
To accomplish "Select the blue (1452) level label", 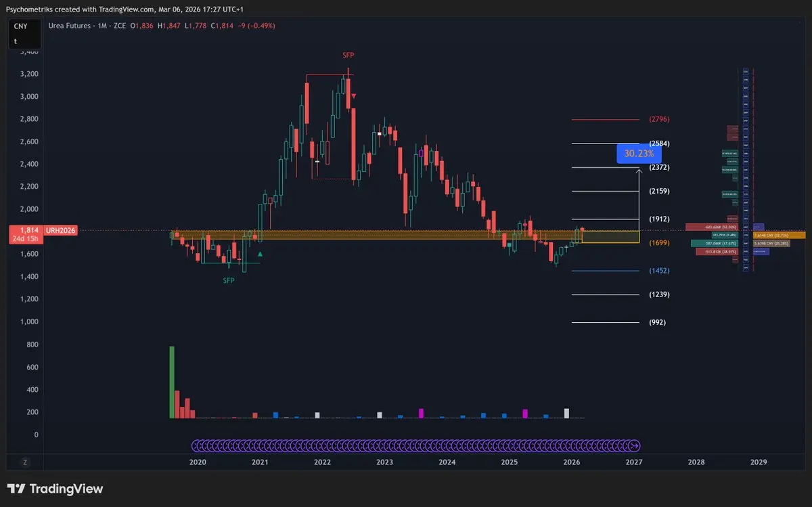I will point(658,271).
